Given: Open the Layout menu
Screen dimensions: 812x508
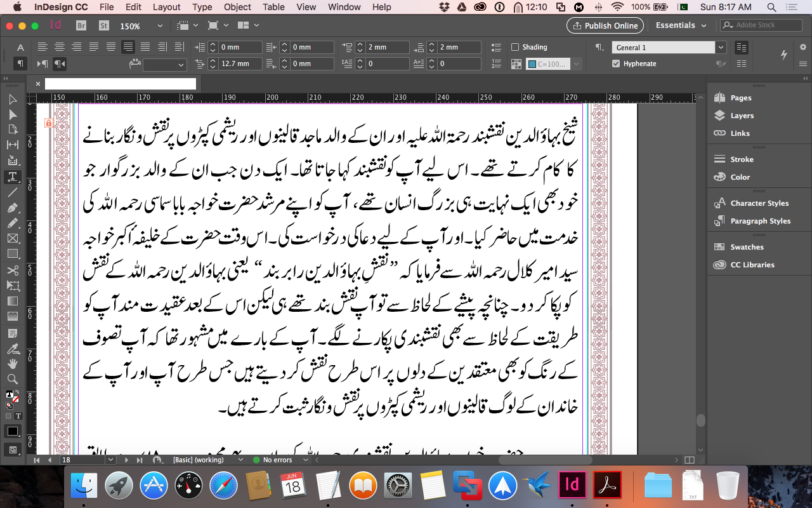Looking at the screenshot, I should click(x=167, y=7).
